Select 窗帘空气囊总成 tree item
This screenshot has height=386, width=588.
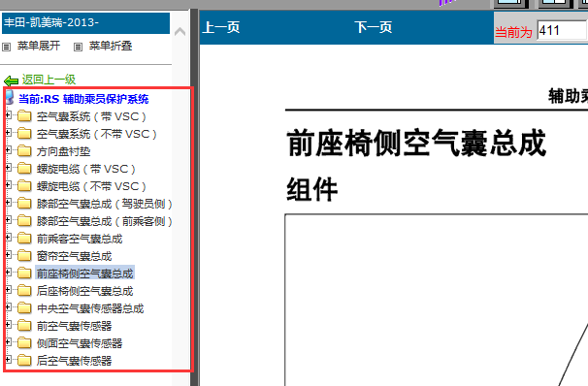75,256
